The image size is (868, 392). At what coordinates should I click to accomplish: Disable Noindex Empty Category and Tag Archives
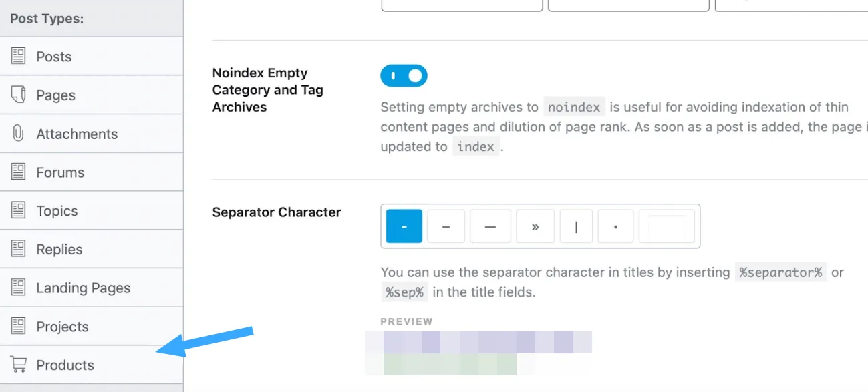point(404,76)
